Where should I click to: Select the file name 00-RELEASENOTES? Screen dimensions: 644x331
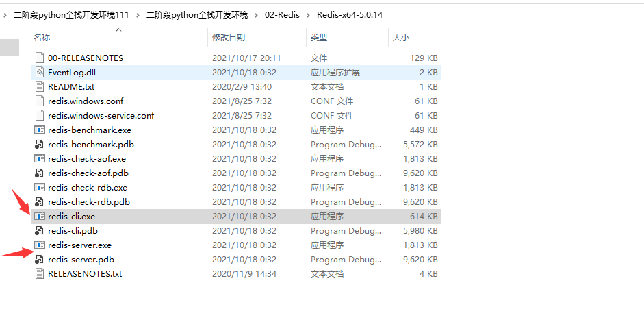pyautogui.click(x=86, y=58)
